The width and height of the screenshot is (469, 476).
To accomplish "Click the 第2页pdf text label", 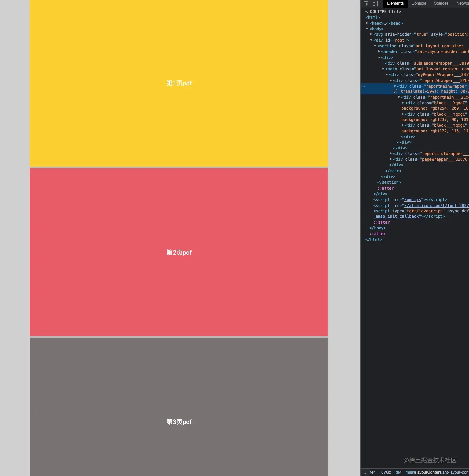I will pos(179,253).
